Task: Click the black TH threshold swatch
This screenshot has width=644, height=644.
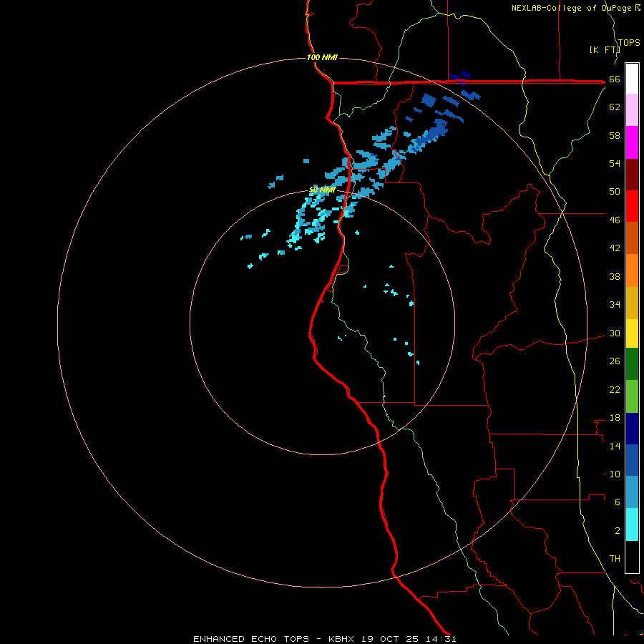Action: coord(632,557)
